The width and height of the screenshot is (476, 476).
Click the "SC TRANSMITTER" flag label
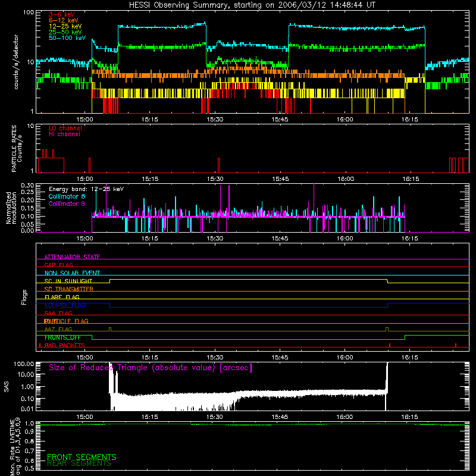click(x=68, y=289)
